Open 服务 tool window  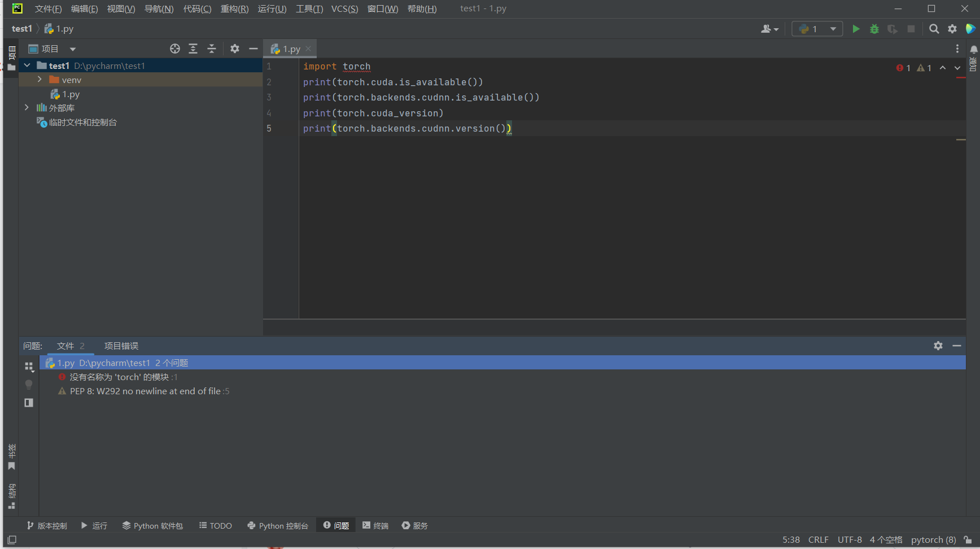[x=415, y=525]
